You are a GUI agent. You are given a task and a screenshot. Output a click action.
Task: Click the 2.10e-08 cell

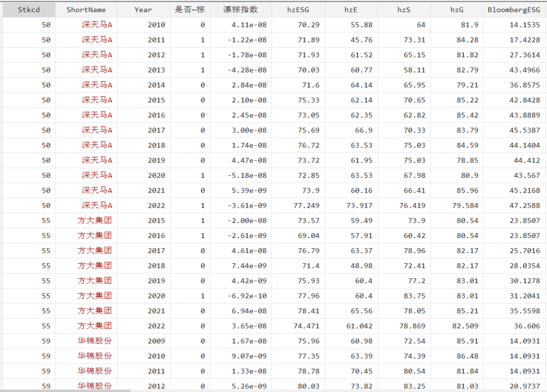pyautogui.click(x=241, y=100)
